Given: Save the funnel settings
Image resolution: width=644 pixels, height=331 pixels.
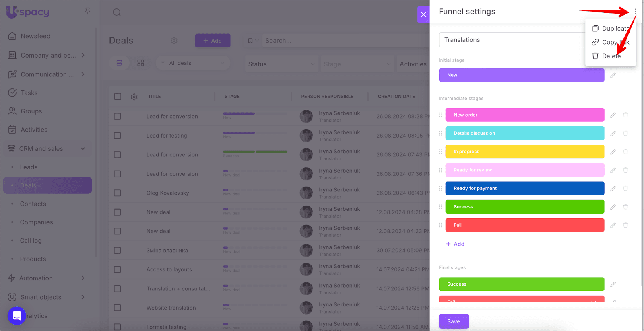Looking at the screenshot, I should point(454,321).
